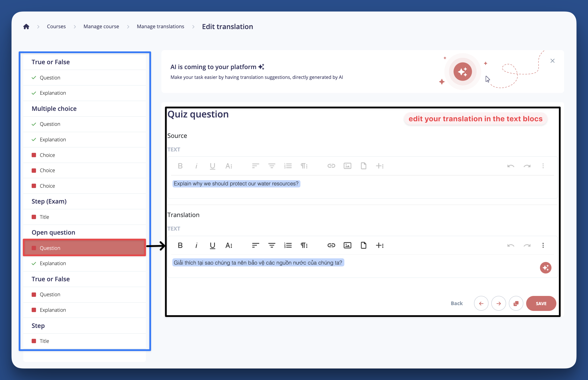This screenshot has height=380, width=588.
Task: Go to the previous translation item
Action: tap(481, 303)
